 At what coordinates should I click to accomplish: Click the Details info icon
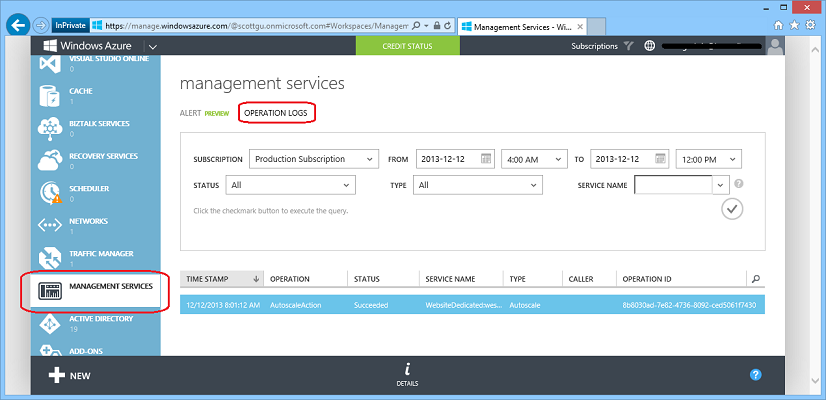tap(407, 374)
